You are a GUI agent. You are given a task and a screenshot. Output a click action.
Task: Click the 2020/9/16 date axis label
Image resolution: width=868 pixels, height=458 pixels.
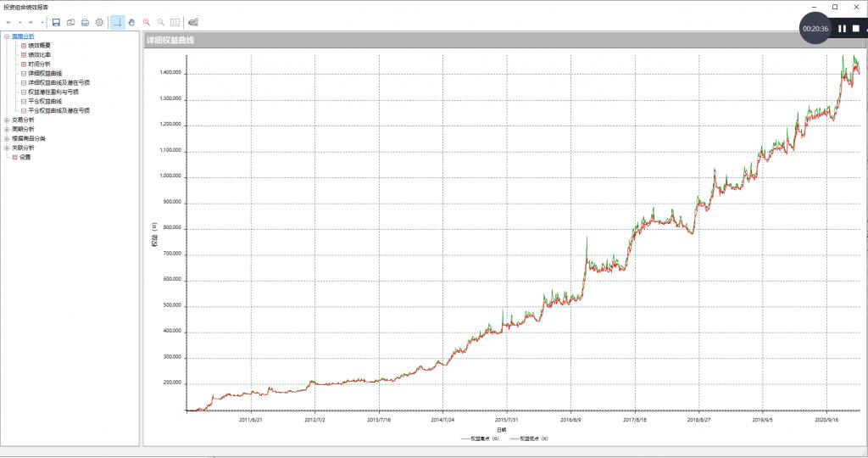tap(827, 420)
